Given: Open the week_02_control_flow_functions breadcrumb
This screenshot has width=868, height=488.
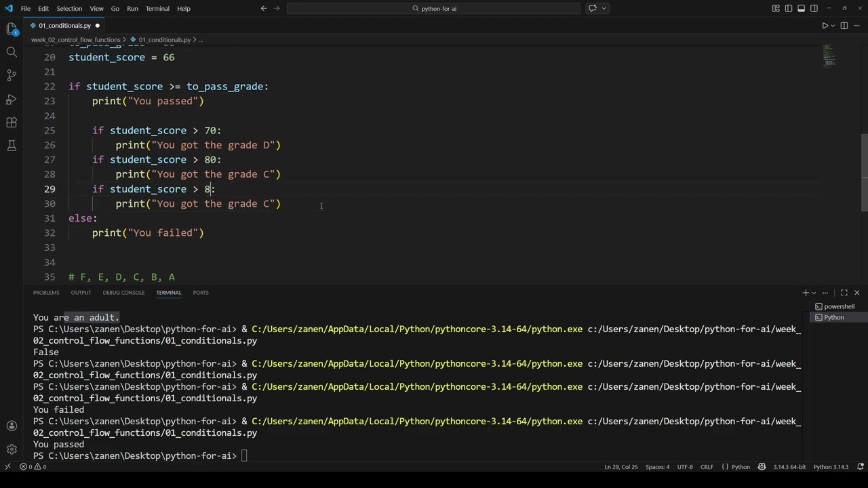Looking at the screenshot, I should [76, 40].
